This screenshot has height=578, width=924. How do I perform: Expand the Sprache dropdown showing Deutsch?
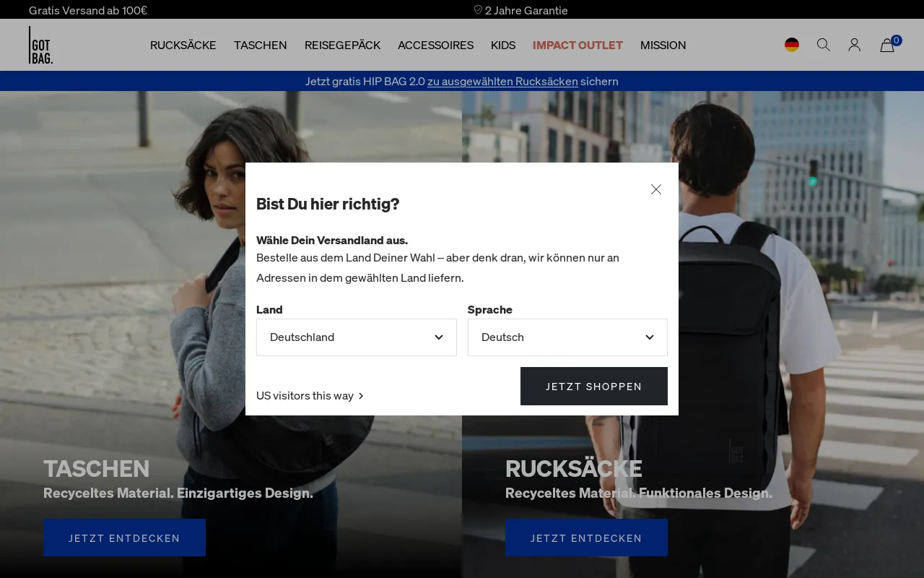(567, 337)
